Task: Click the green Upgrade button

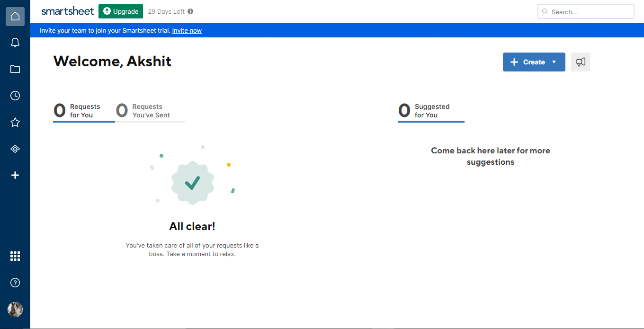Action: click(121, 11)
